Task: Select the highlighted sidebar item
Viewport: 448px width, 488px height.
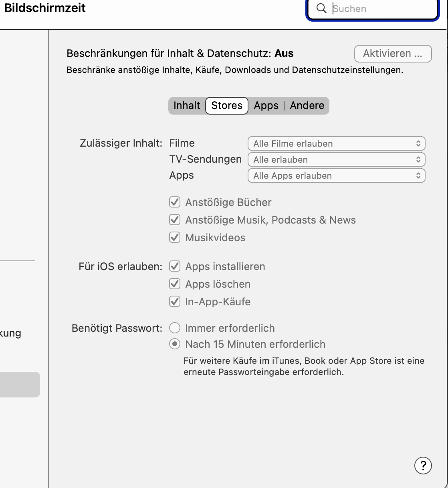Action: point(19,385)
